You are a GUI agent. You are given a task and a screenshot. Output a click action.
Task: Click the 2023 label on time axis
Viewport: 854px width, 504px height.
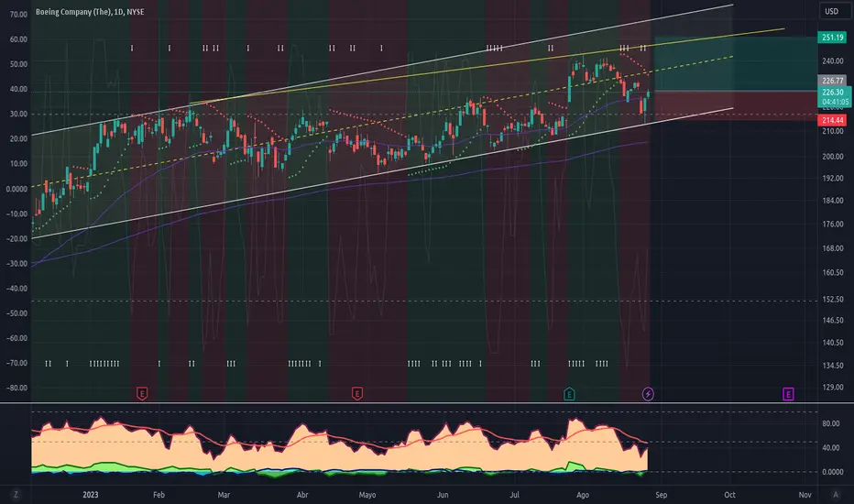click(91, 495)
